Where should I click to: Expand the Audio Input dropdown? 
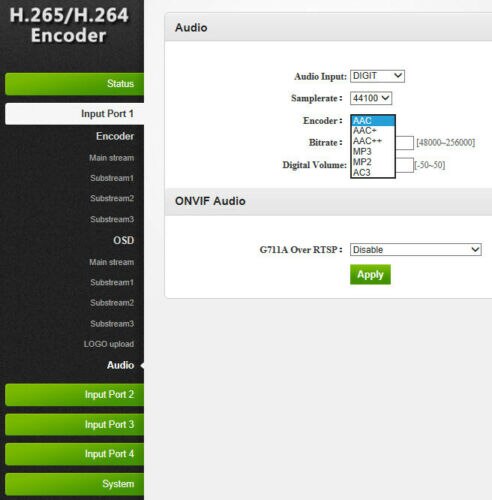377,76
